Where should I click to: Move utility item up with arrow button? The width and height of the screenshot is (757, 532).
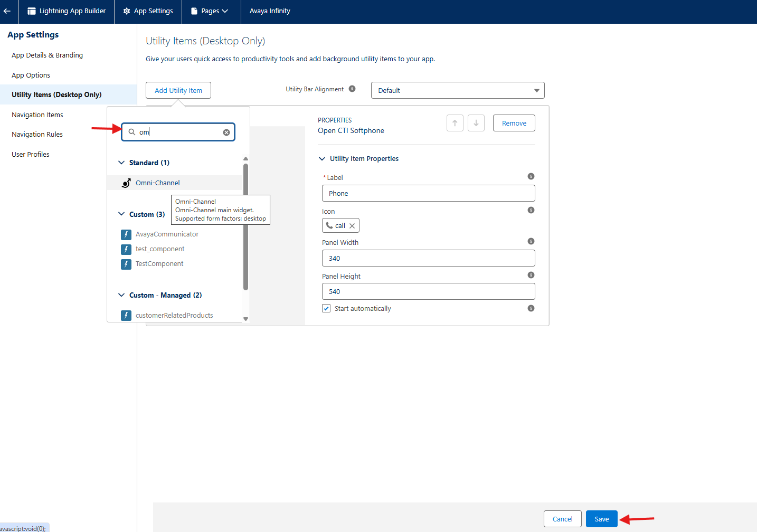click(455, 123)
